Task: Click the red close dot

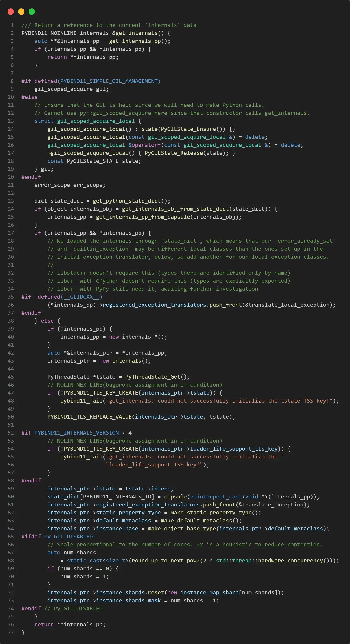Action: (11, 12)
